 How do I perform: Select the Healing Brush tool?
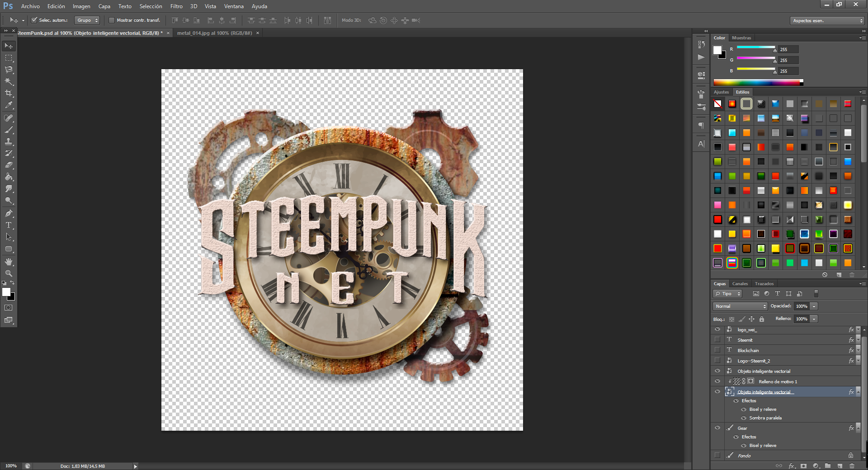point(9,118)
